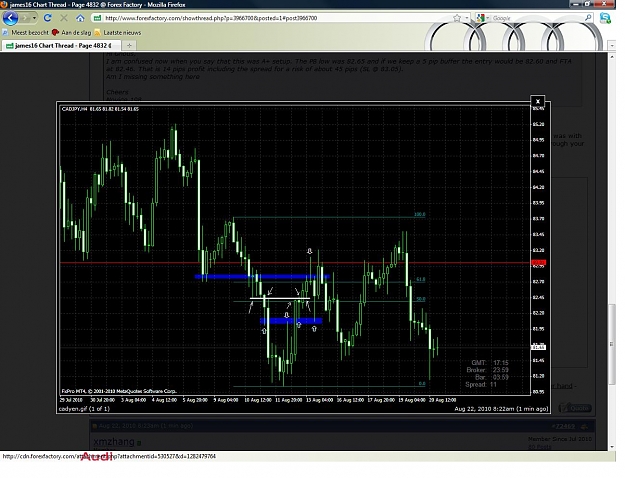
Task: Click the Firefox icon in title bar
Action: [4, 5]
